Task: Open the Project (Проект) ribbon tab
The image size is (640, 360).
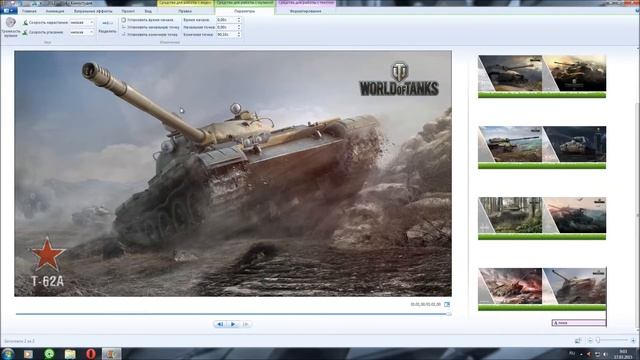Action: (128, 11)
